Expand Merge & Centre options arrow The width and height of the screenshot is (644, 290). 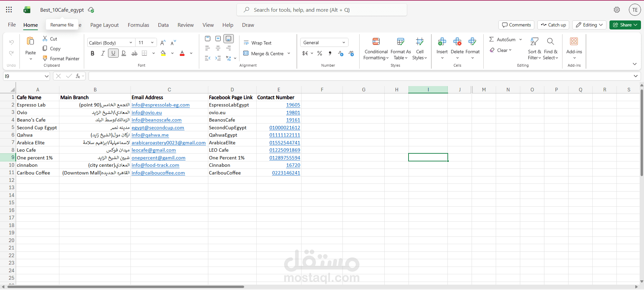coord(289,53)
